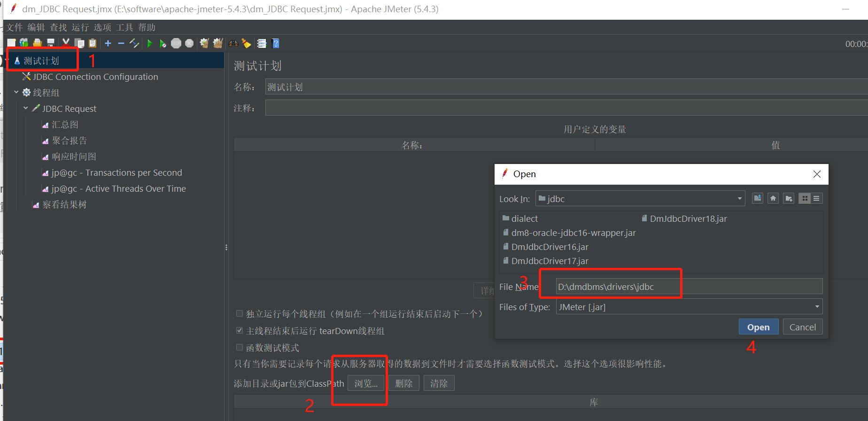Open the Templates toolbar icon
This screenshot has width=868, height=421.
coord(24,43)
